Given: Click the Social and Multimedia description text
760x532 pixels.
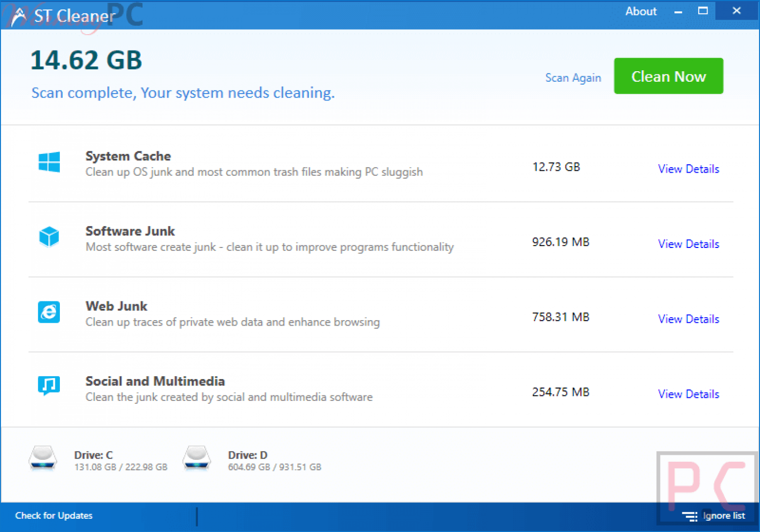Looking at the screenshot, I should (229, 397).
